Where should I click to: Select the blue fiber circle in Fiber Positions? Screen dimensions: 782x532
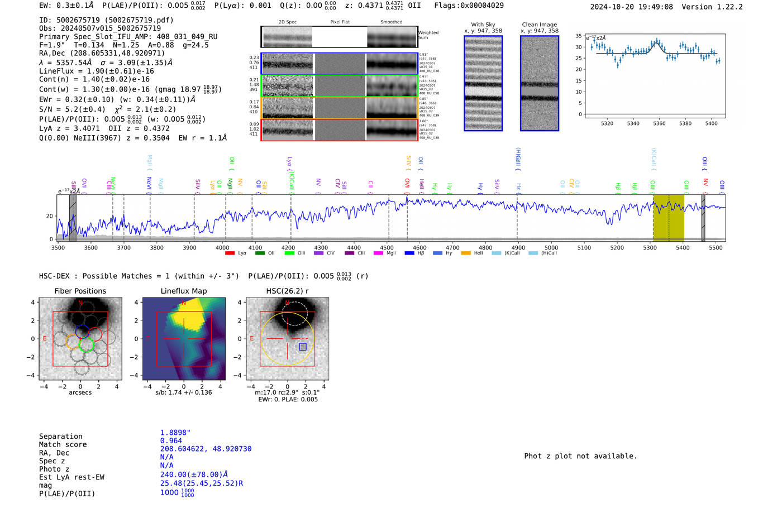83,331
